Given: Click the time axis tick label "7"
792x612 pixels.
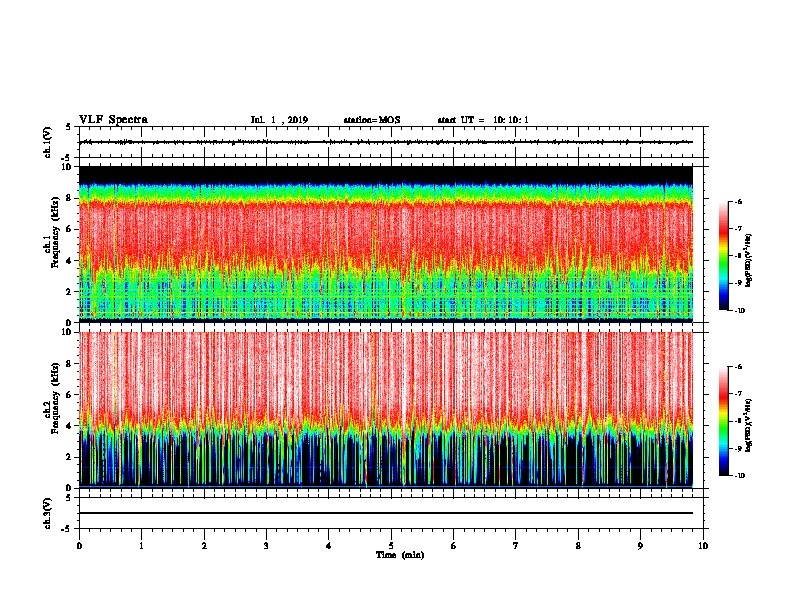Looking at the screenshot, I should 516,546.
